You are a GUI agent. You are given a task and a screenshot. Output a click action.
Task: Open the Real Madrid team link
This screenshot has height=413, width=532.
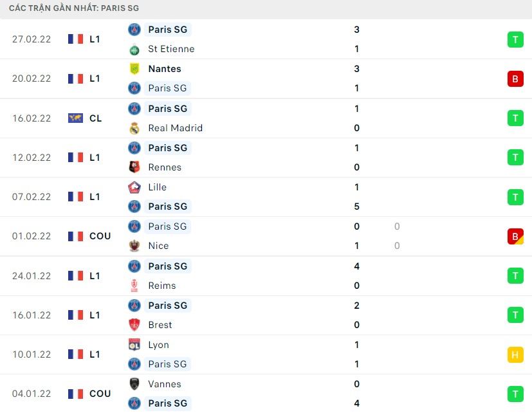pyautogui.click(x=176, y=128)
